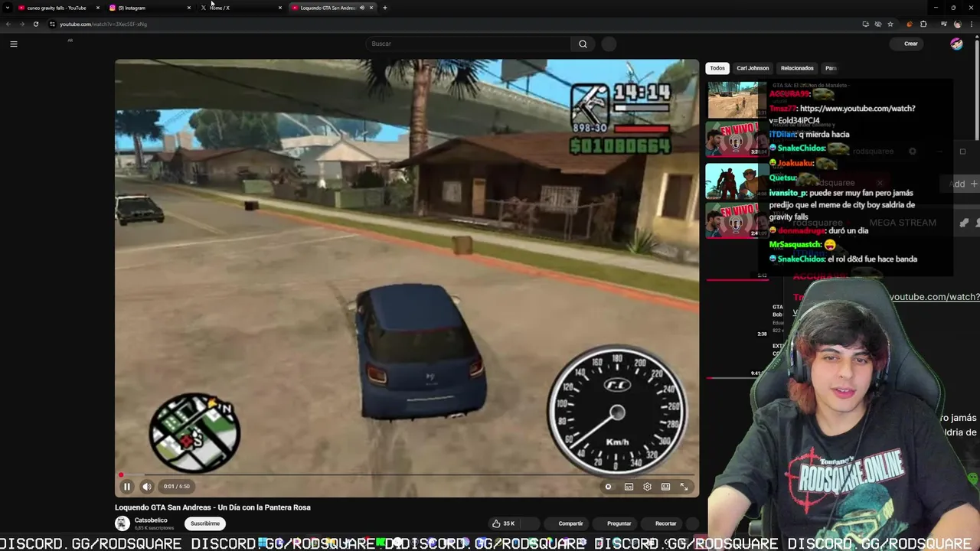Click the magnifier search button

[583, 44]
